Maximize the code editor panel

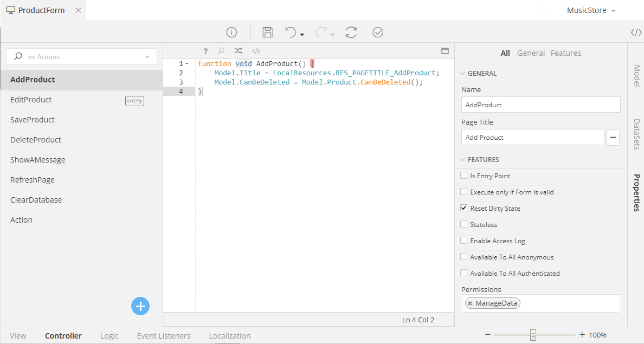[x=445, y=51]
